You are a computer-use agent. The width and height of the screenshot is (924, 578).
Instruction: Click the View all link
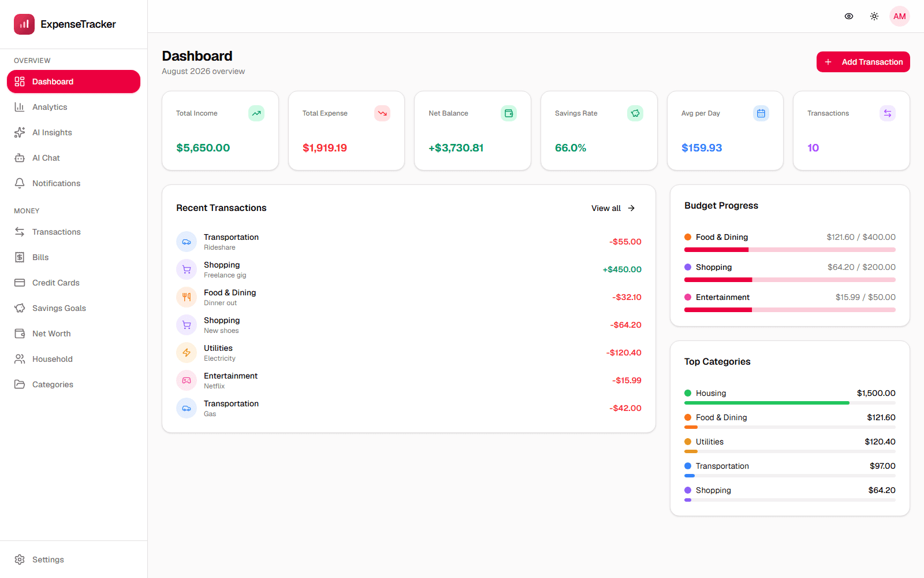click(613, 208)
